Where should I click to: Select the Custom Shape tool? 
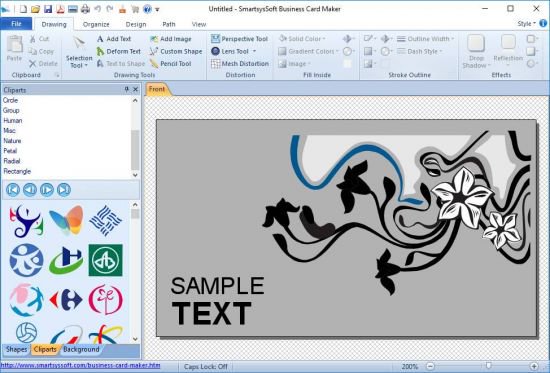pos(176,51)
